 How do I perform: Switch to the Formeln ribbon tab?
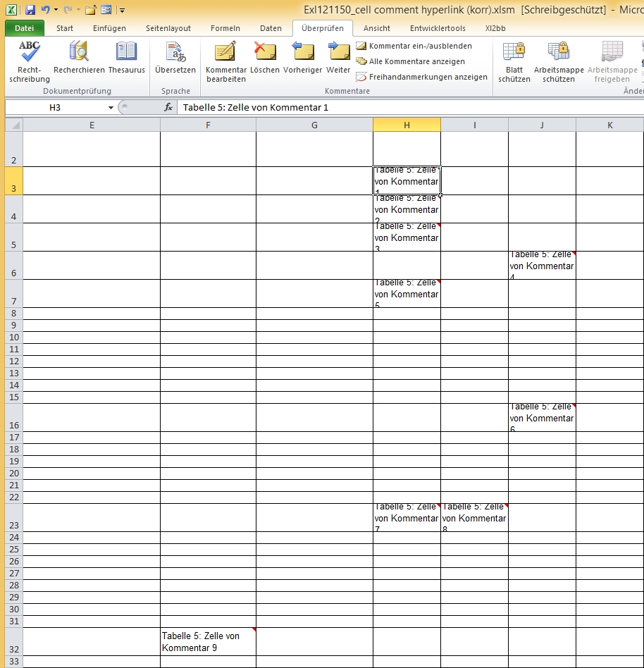click(x=225, y=28)
